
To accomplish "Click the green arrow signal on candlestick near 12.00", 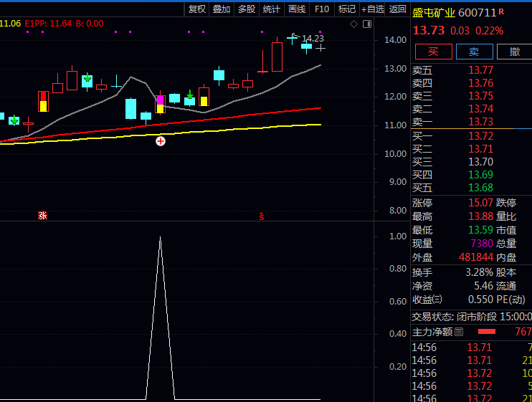I will (190, 94).
